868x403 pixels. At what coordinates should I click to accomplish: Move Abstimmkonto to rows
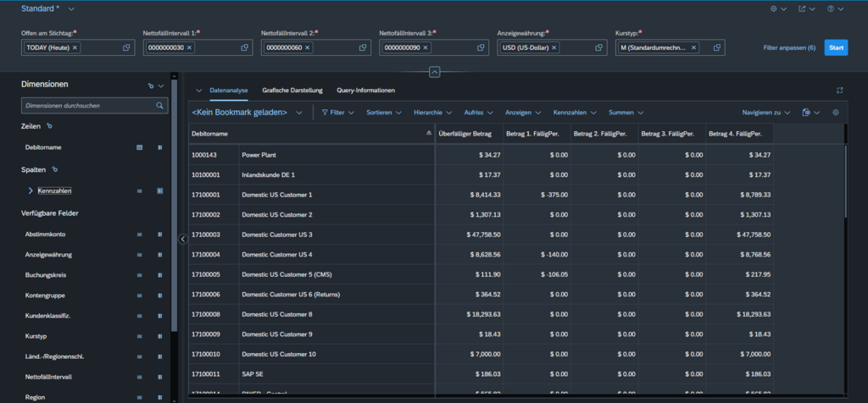click(x=140, y=235)
